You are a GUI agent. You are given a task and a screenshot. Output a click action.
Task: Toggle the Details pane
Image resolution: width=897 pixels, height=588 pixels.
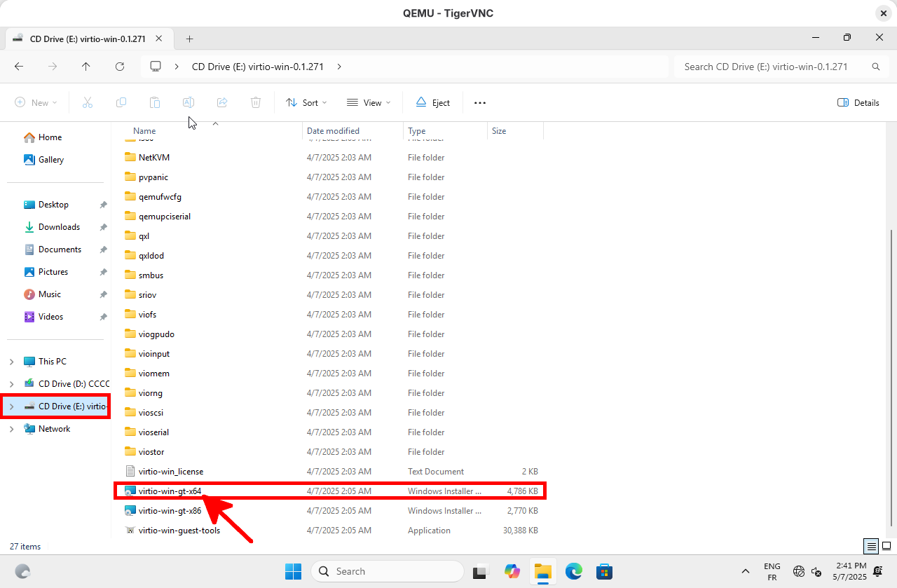(858, 102)
